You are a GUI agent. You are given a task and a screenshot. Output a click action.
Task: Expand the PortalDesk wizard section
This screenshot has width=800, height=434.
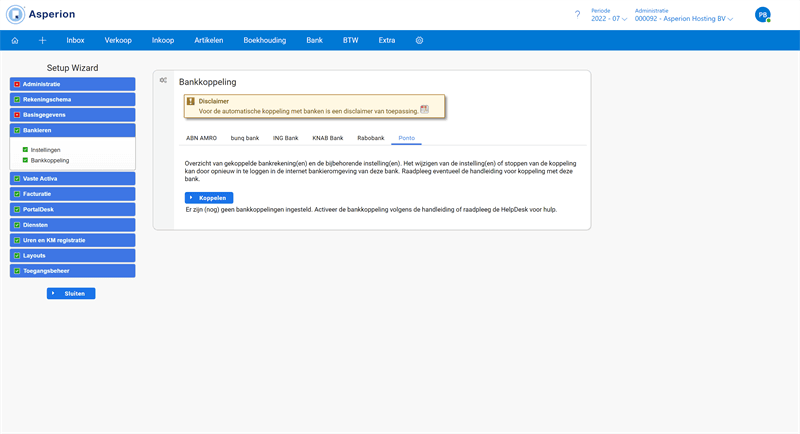72,209
